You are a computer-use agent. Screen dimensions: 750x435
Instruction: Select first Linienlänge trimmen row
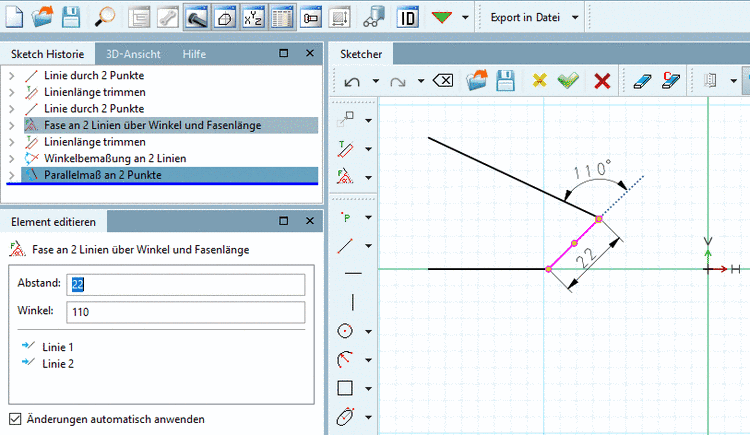click(171, 92)
